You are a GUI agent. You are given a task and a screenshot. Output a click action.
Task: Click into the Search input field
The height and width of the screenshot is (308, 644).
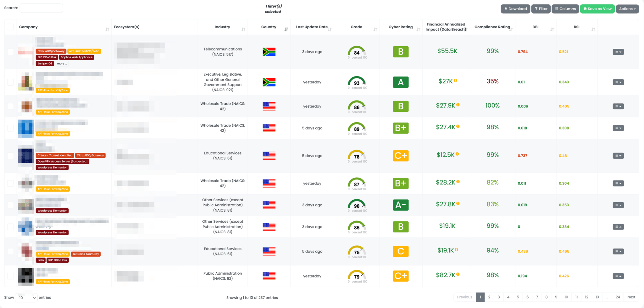coord(41,8)
